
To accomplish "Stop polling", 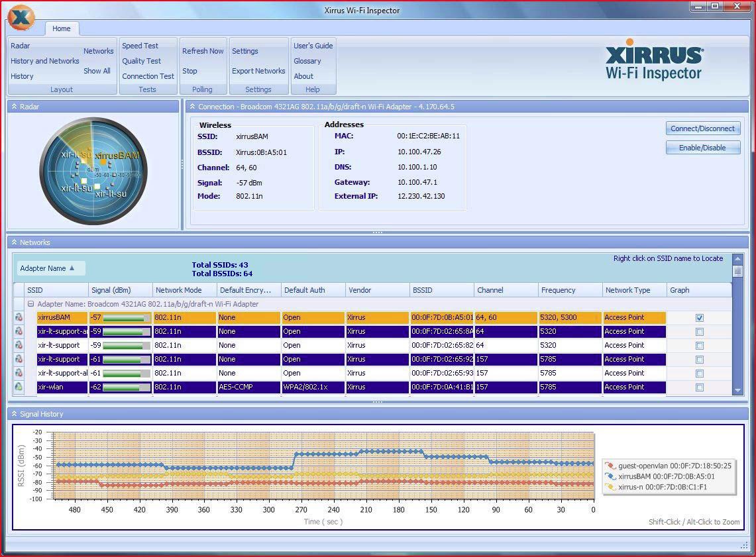I will click(x=189, y=71).
